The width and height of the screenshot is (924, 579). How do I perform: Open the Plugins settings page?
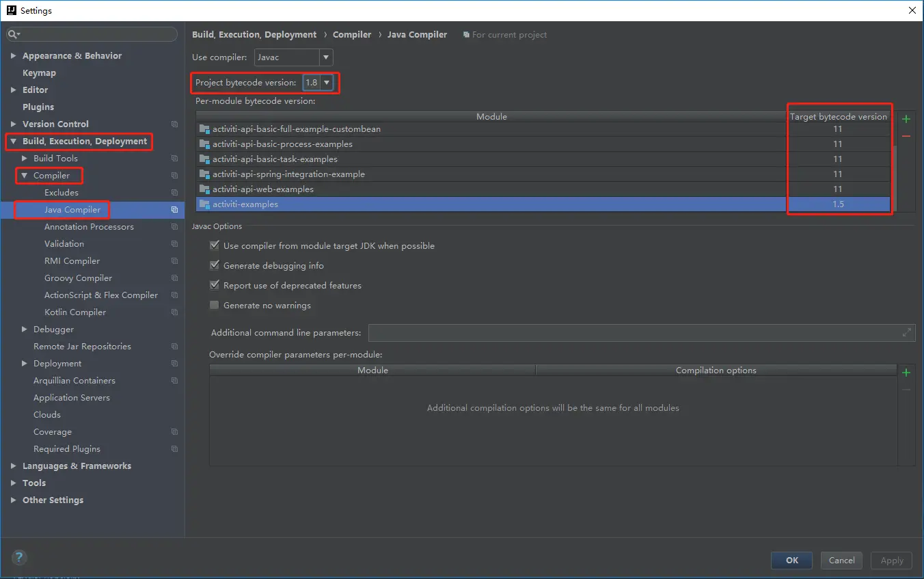tap(38, 107)
